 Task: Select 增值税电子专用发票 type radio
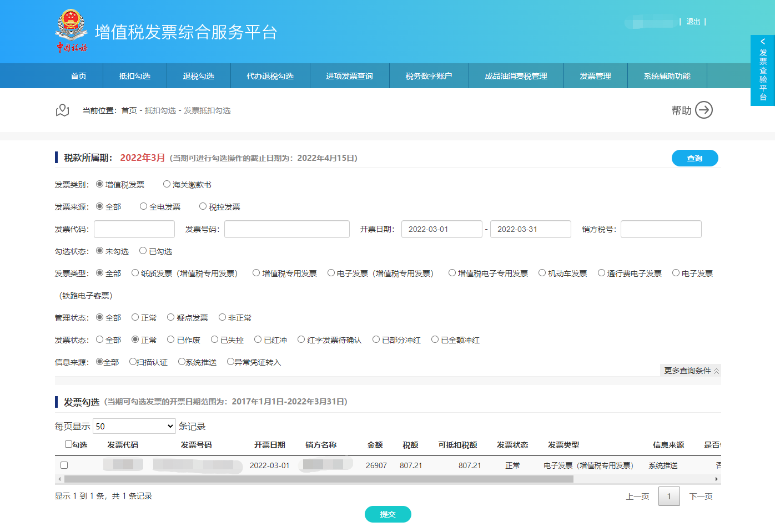pos(452,273)
